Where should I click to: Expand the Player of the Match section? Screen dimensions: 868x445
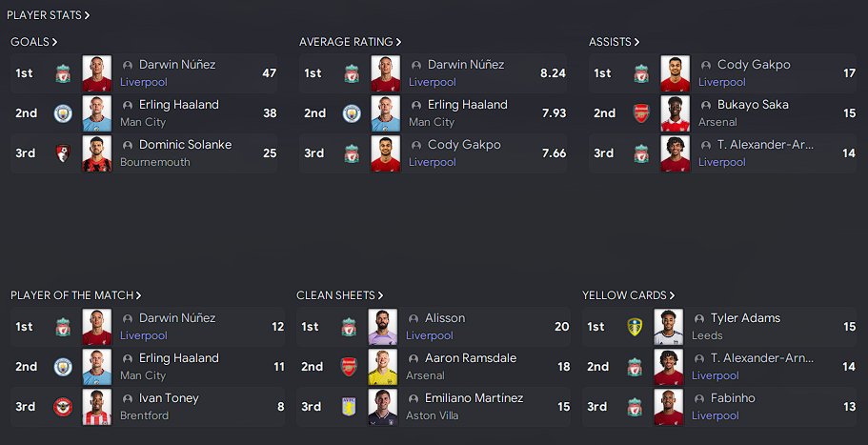pyautogui.click(x=76, y=295)
